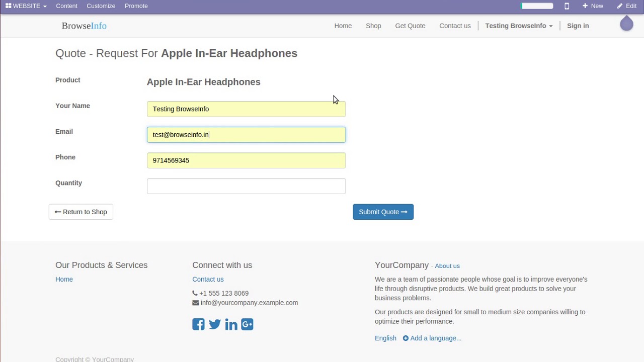Open the Twitter social icon
Viewport: 644px width, 362px height.
215,324
